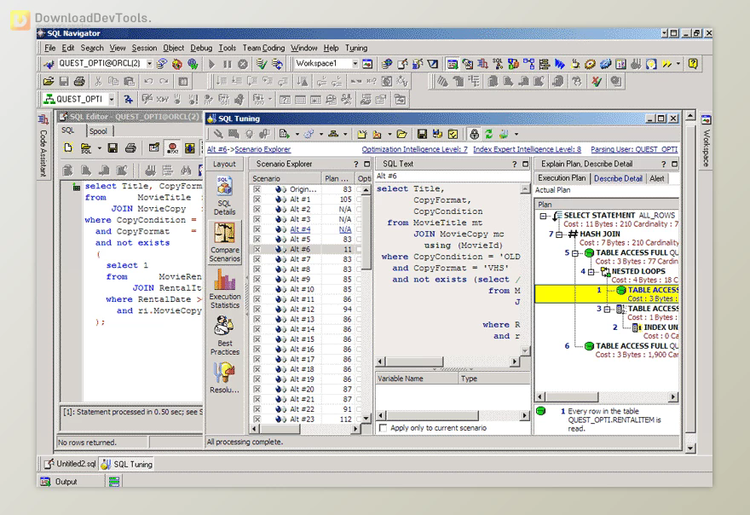This screenshot has height=515, width=750.
Task: Click the open folder icon in the SQL Tuning toolbar
Action: pos(401,134)
